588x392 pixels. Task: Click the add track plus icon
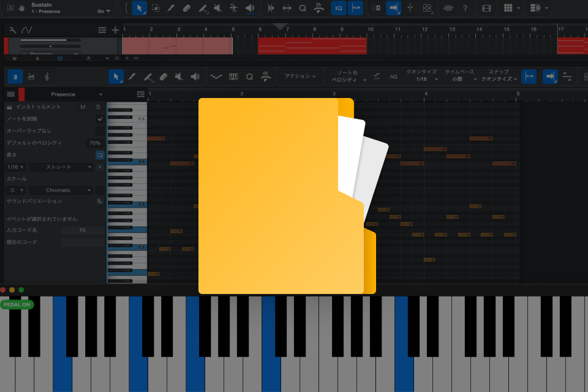point(115,30)
